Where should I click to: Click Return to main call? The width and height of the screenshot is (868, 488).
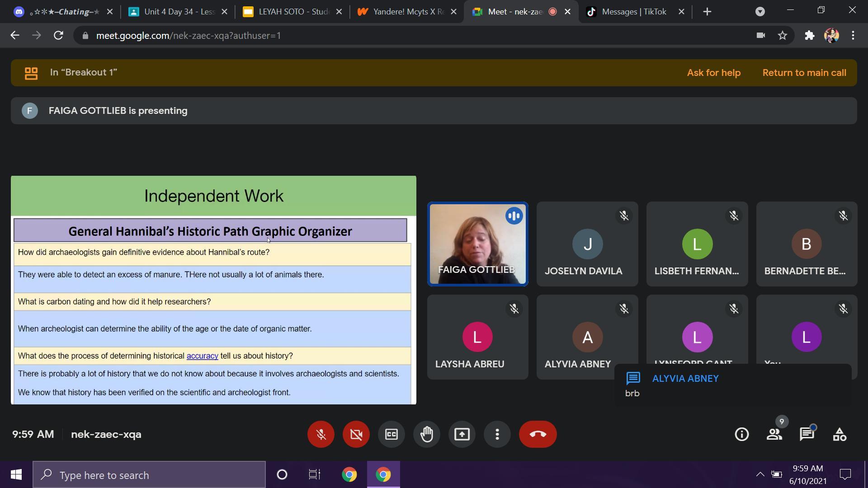(x=804, y=73)
